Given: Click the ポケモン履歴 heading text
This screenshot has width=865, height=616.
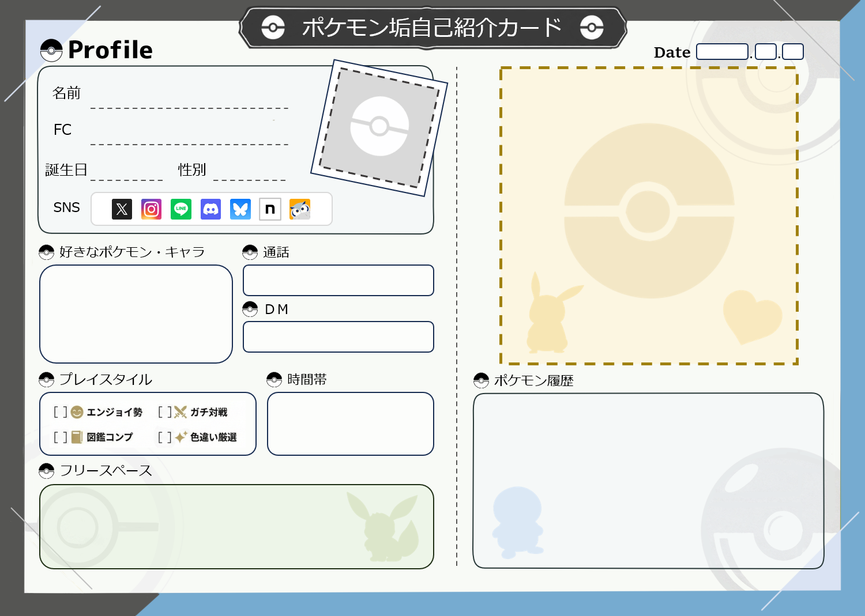Looking at the screenshot, I should 533,380.
